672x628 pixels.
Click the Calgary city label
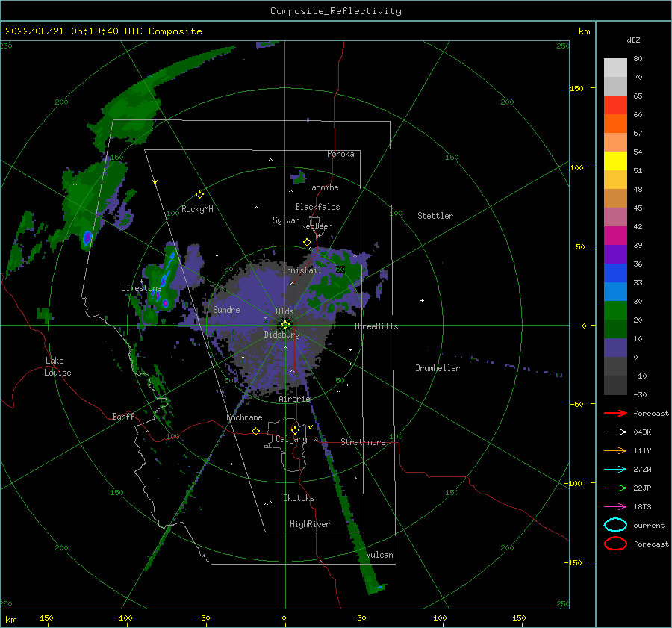291,439
